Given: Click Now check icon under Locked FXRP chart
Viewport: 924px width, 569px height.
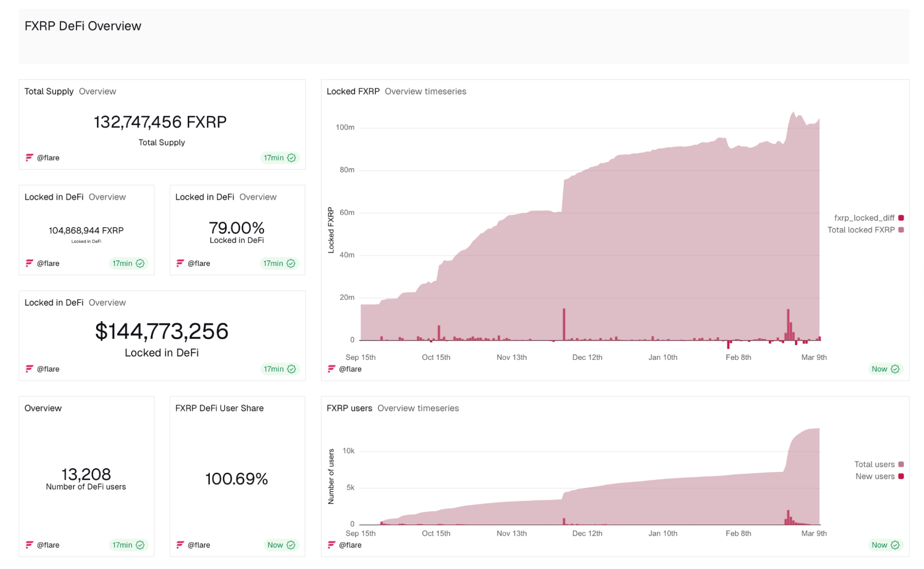Looking at the screenshot, I should click(x=895, y=369).
